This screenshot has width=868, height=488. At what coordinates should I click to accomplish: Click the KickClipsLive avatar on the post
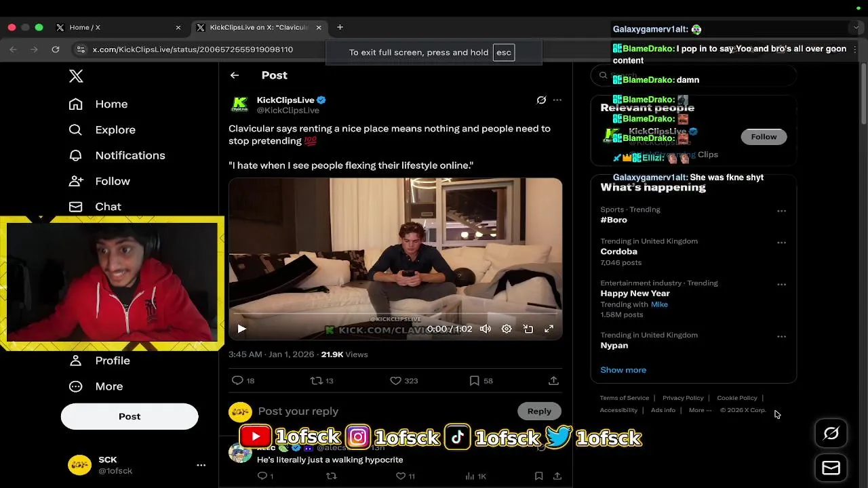coord(240,104)
